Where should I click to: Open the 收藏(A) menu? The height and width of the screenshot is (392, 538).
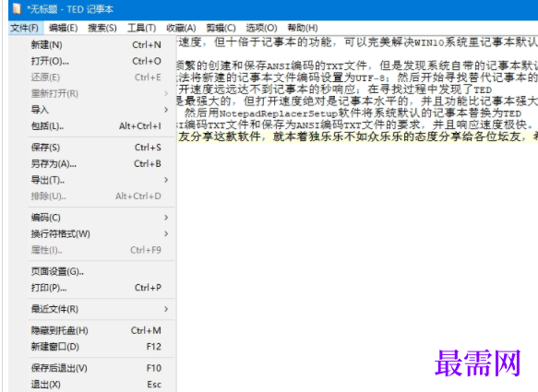pos(181,28)
